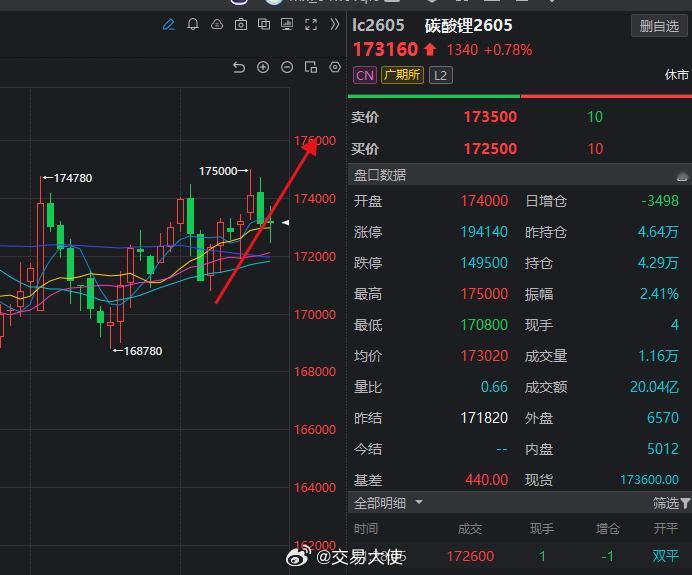
Task: Zoom out the candlestick chart
Action: (x=287, y=68)
